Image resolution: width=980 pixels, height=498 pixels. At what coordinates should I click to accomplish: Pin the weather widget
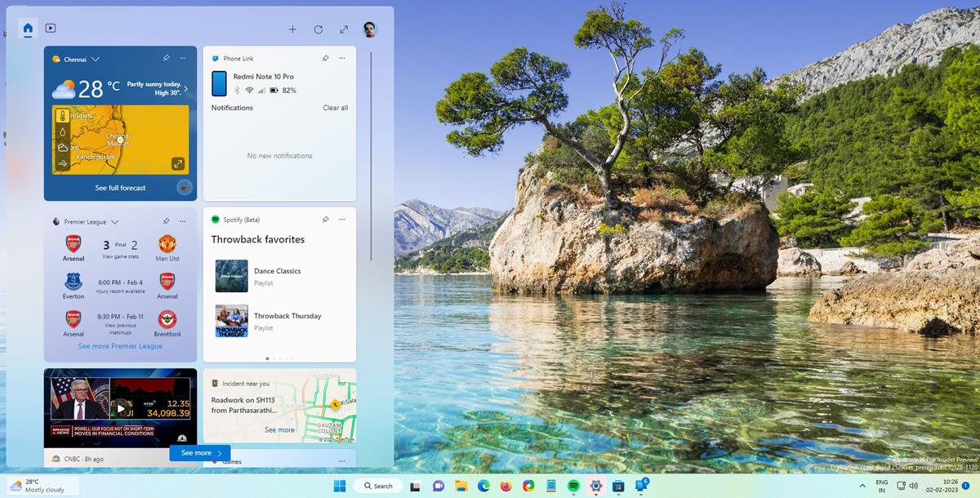pos(167,59)
